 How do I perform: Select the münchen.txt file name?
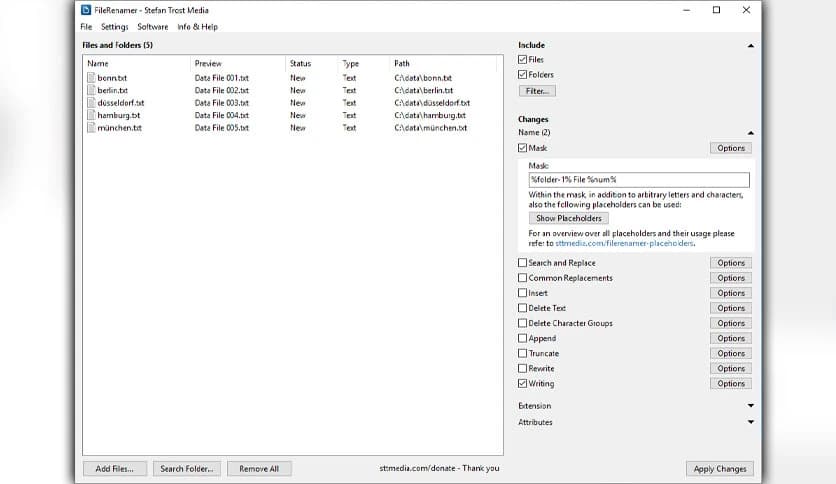click(x=119, y=128)
